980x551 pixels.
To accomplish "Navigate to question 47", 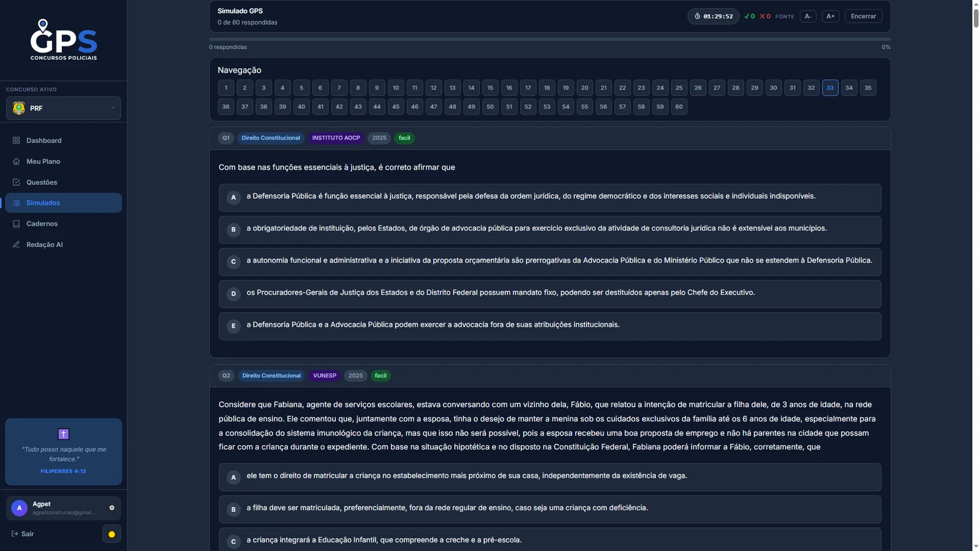I will (x=434, y=107).
